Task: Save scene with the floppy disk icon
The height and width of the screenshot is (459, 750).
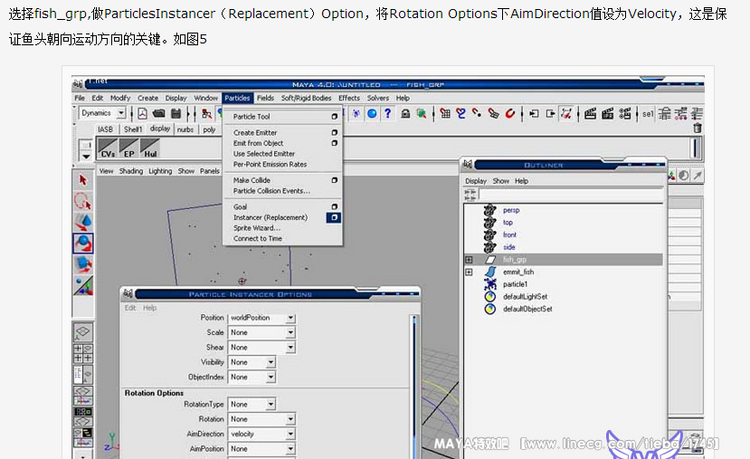Action: [176, 114]
